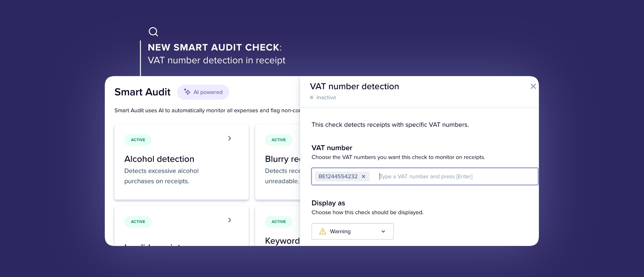Click the BE1244554232 tag text
The image size is (644, 277).
[x=338, y=177]
